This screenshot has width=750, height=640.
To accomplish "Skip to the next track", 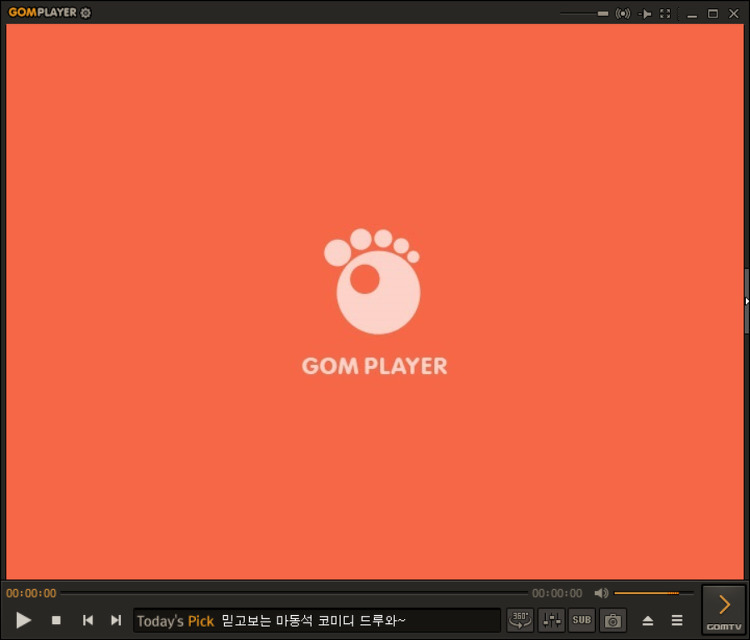I will [116, 620].
